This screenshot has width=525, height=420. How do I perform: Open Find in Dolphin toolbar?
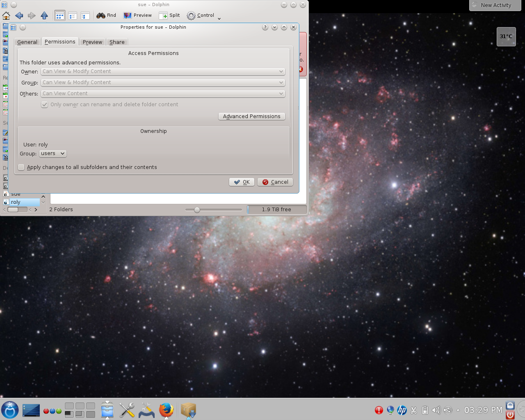pyautogui.click(x=106, y=16)
